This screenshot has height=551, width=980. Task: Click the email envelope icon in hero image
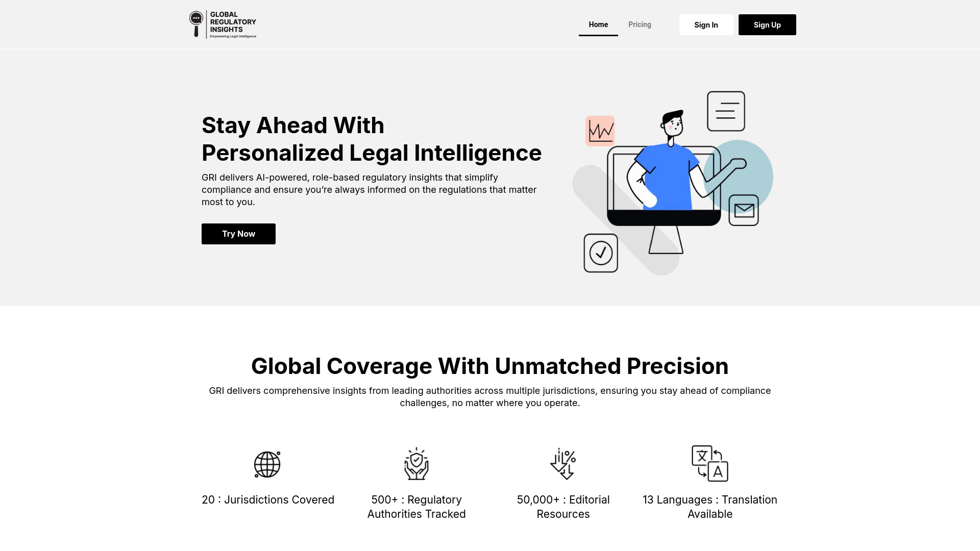coord(744,210)
